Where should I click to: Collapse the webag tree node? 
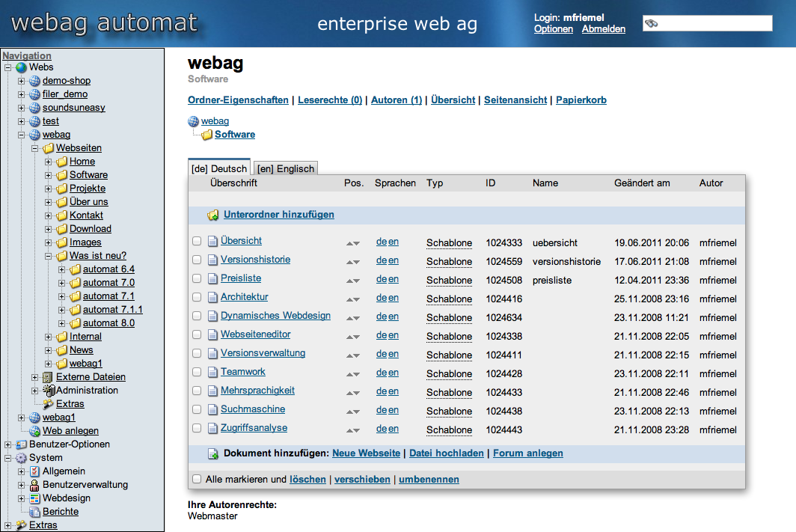[x=21, y=135]
